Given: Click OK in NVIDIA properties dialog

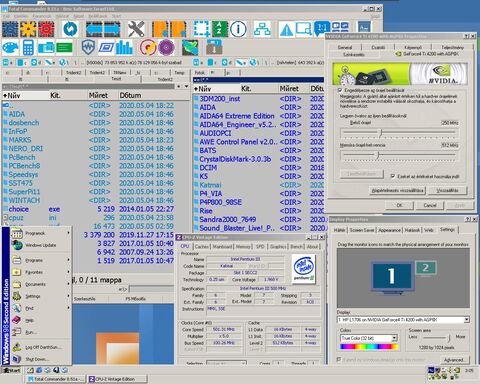Looking at the screenshot, I should coord(399,205).
